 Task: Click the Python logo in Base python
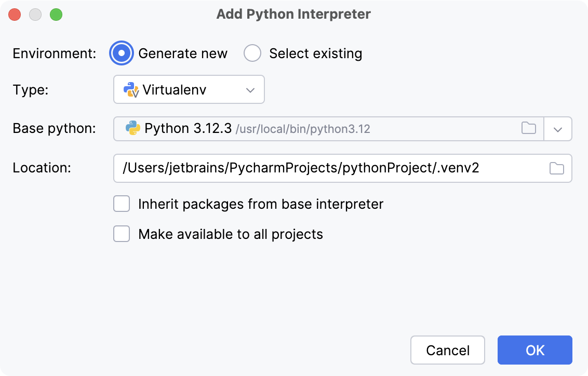click(x=133, y=128)
